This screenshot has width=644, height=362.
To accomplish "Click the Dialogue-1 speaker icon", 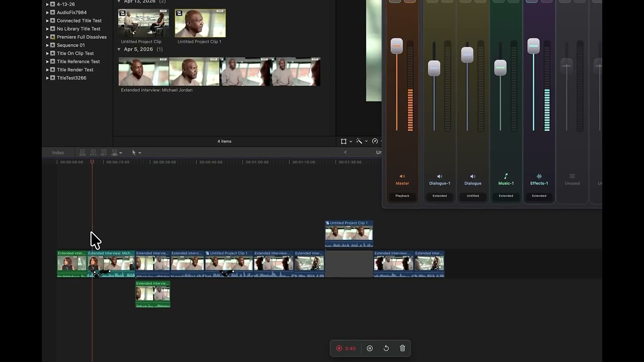I will point(439,176).
